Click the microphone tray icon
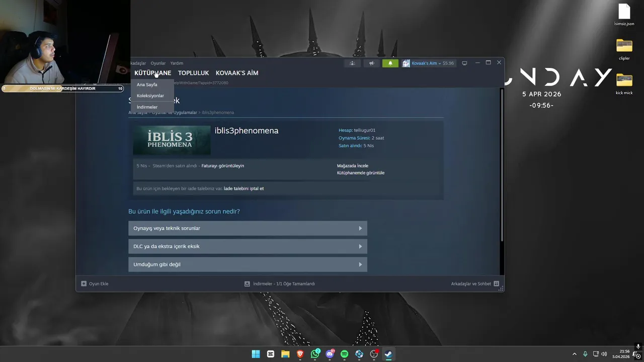The image size is (644, 362). (x=585, y=354)
